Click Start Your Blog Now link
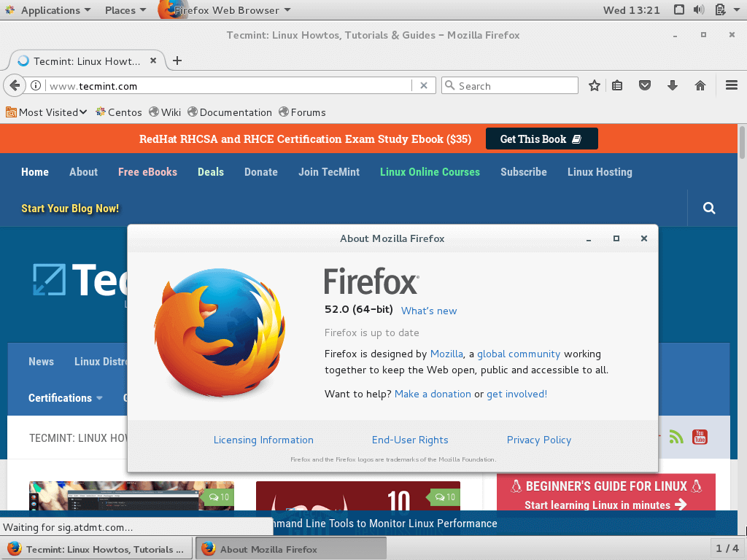Image resolution: width=747 pixels, height=560 pixels. click(x=70, y=208)
